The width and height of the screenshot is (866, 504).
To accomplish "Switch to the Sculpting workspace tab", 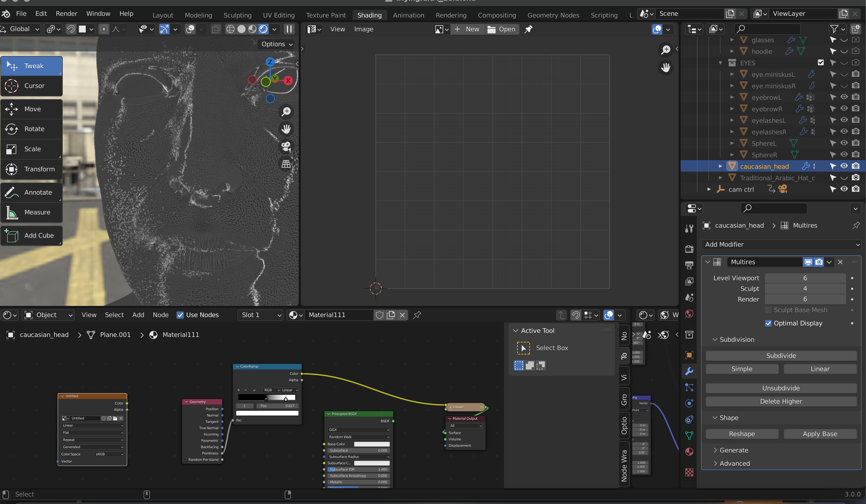I will pyautogui.click(x=237, y=15).
